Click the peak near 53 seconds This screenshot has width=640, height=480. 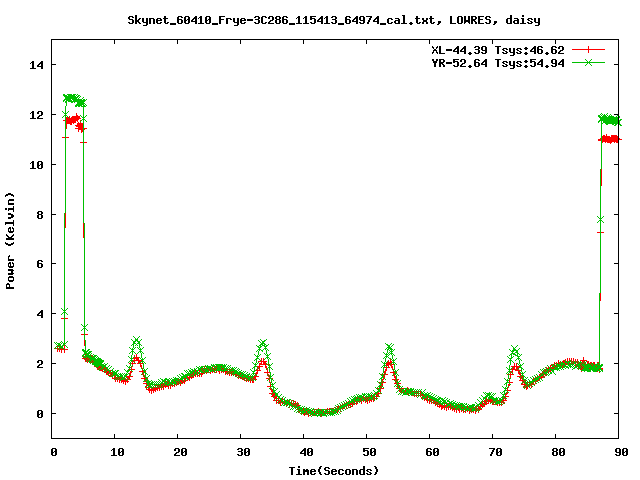tap(389, 348)
